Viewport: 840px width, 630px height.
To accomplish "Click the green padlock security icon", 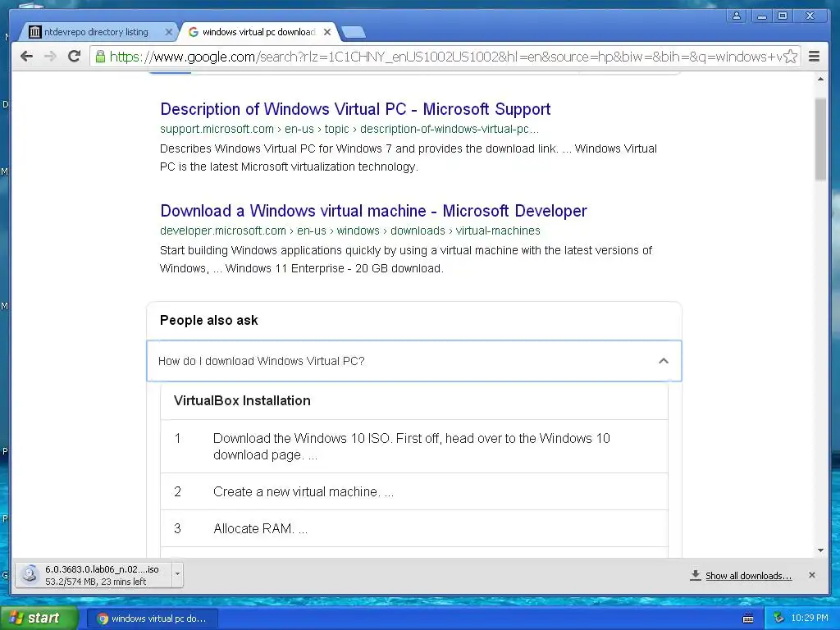I will (100, 57).
